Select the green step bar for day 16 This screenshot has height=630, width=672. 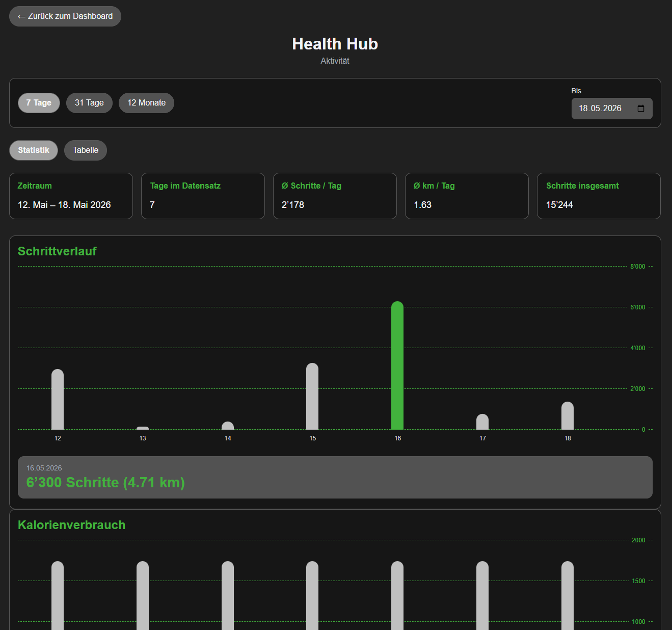click(x=397, y=365)
